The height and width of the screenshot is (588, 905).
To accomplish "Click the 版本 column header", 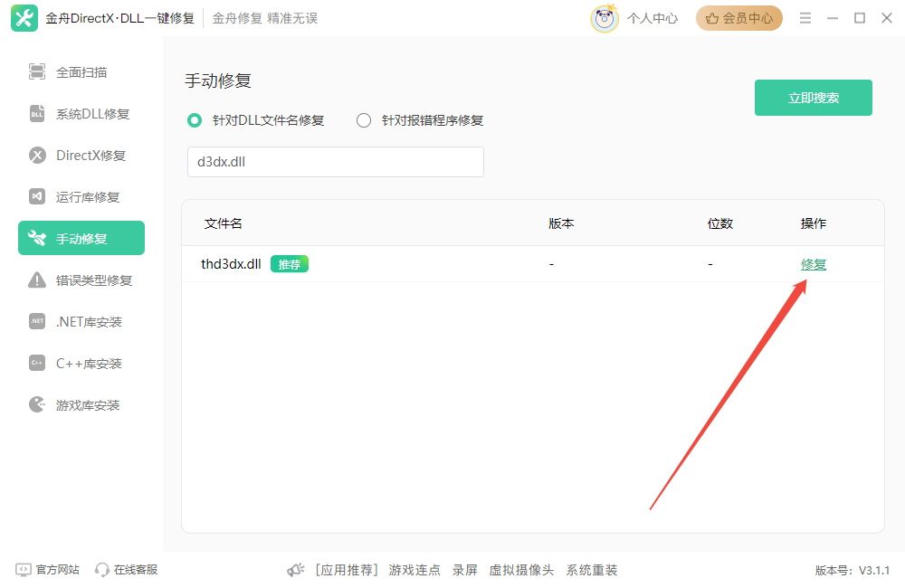I will [x=561, y=223].
